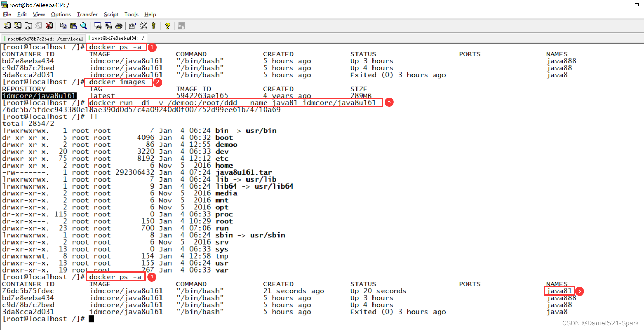This screenshot has height=330, width=644.
Task: Switch to root@c9d78b7c2bed /usr/local tab
Action: click(x=44, y=39)
